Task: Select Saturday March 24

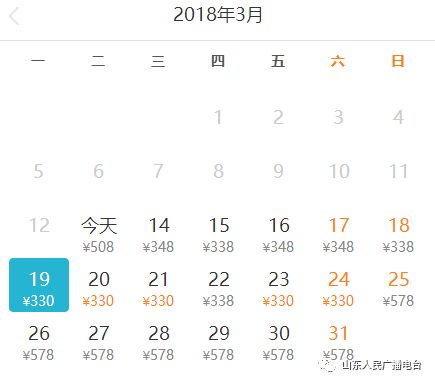Action: tap(339, 288)
